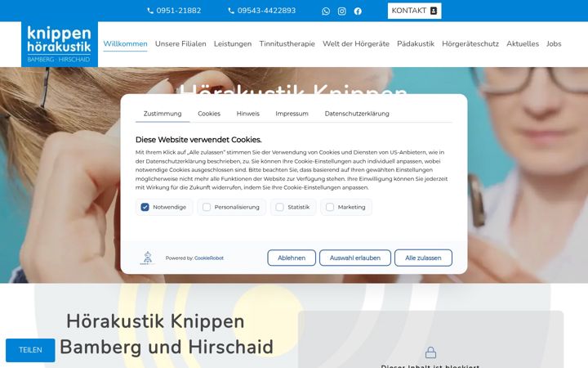Enable the Marketing checkbox
The width and height of the screenshot is (588, 368).
pos(330,207)
